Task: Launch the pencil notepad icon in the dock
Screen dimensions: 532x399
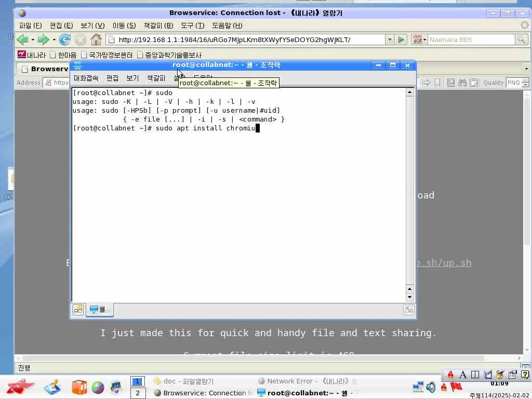Action: pos(52,387)
